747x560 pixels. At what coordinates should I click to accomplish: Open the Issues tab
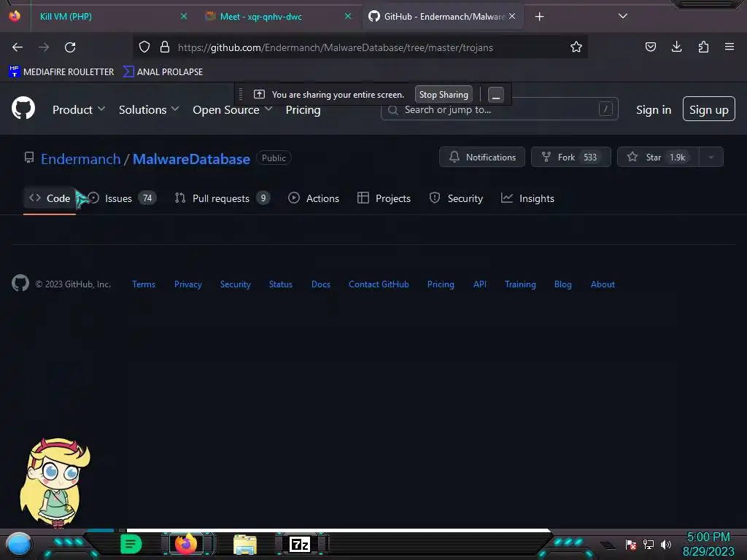coord(123,198)
